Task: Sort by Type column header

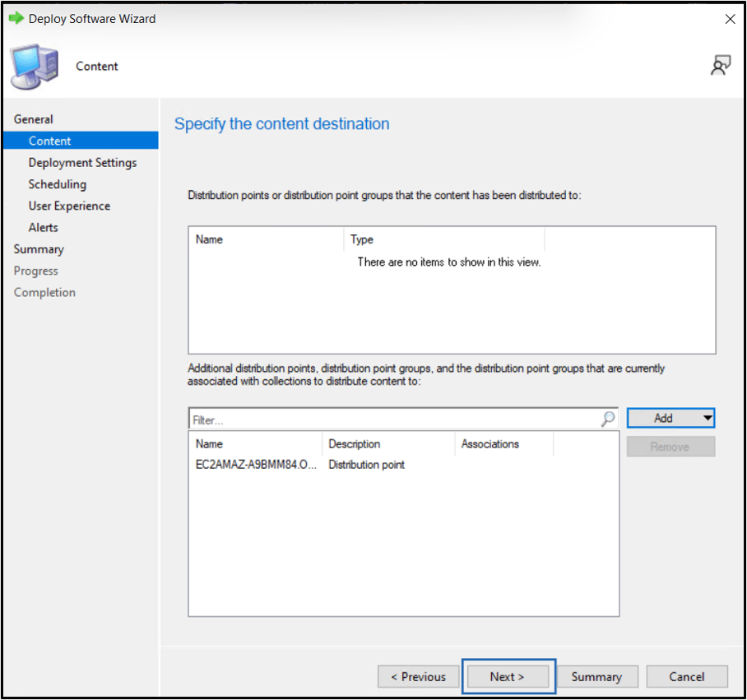Action: (x=444, y=239)
